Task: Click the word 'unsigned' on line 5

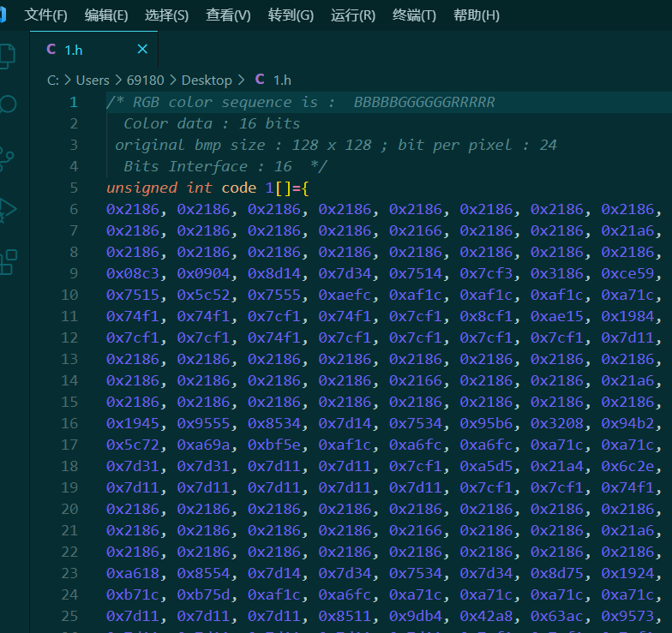Action: 142,188
